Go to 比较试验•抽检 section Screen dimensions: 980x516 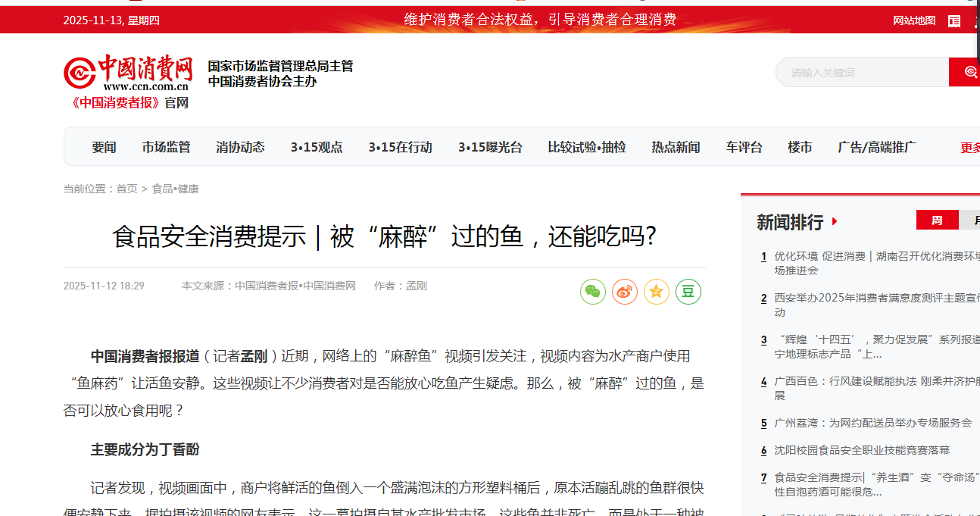(x=587, y=147)
